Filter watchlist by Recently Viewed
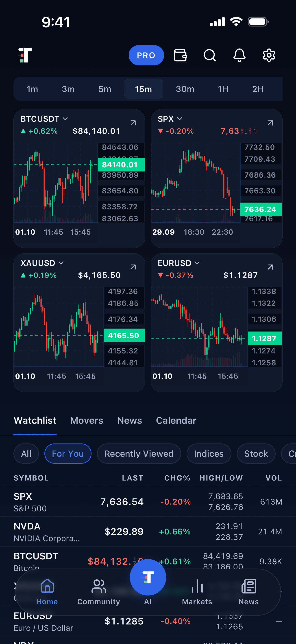Screen dimensions: 296x644 coord(139,454)
